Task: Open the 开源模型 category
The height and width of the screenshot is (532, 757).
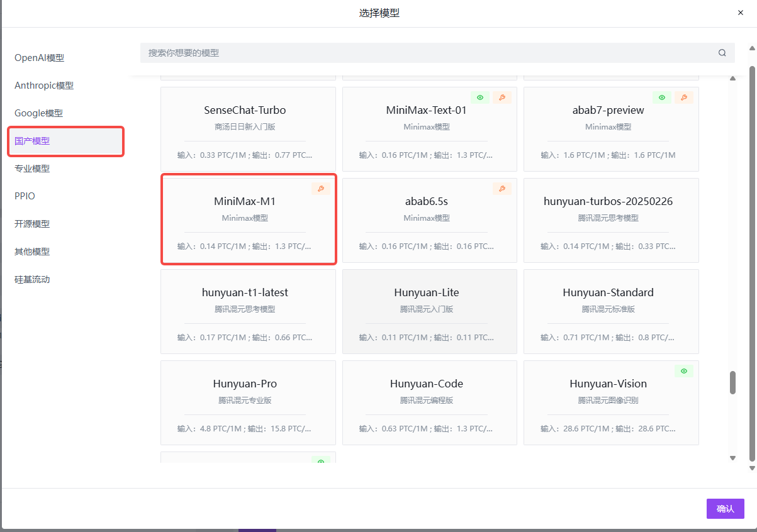Action: click(x=32, y=224)
